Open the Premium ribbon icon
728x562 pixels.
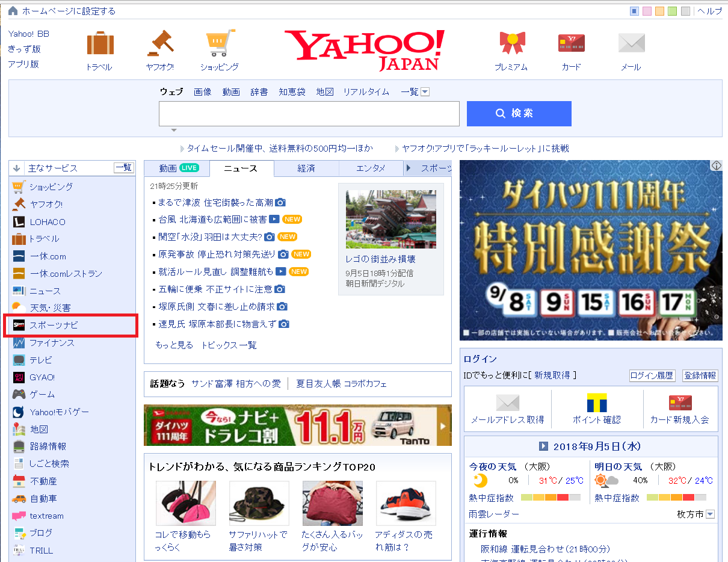pyautogui.click(x=512, y=43)
